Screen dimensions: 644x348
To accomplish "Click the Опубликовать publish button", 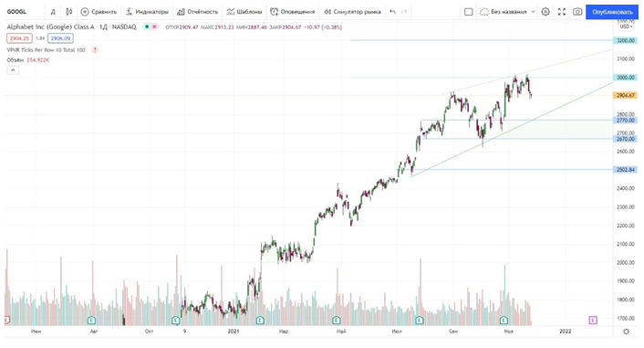I will (x=612, y=12).
